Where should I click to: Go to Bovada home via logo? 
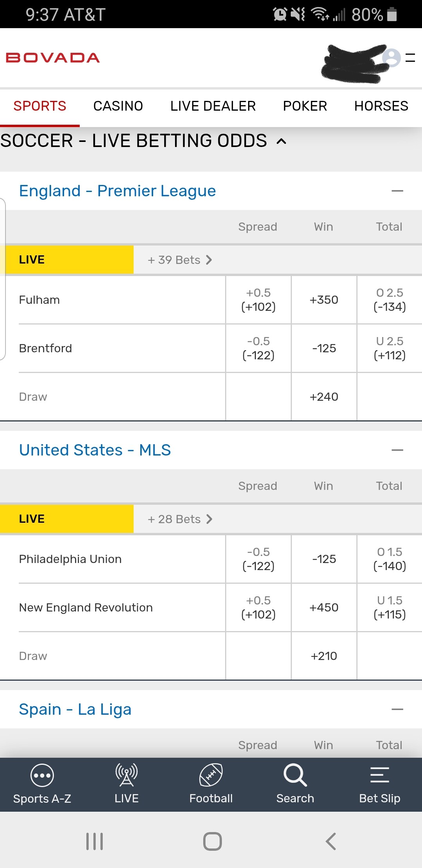tap(53, 58)
